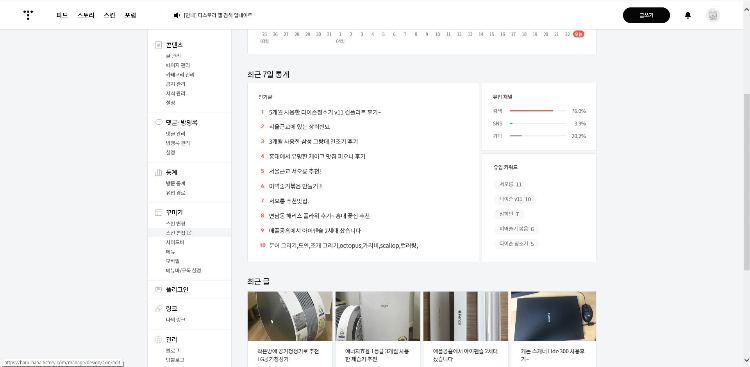Viewport: 750px width, 367px height.
Task: Open 공지 관리 under 콘텐츠
Action: click(x=175, y=84)
